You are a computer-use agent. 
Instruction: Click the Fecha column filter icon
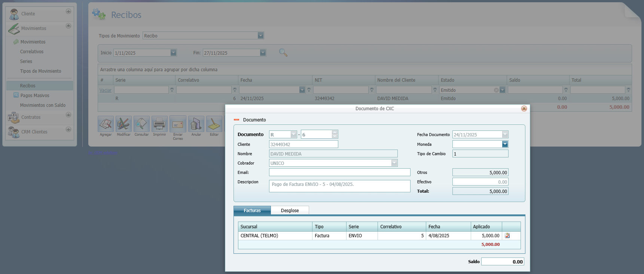coord(309,90)
